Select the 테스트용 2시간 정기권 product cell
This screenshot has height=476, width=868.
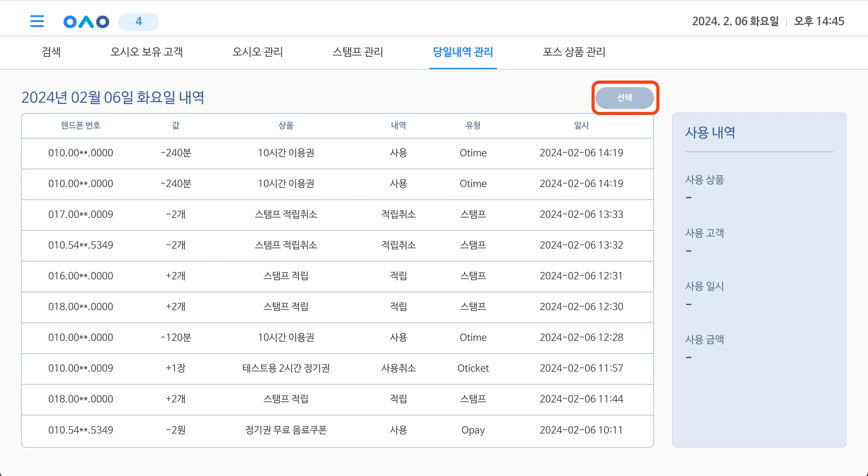coord(286,368)
